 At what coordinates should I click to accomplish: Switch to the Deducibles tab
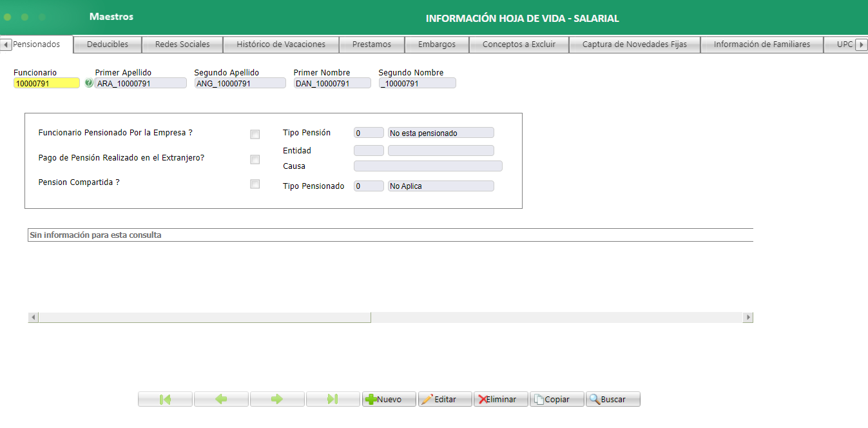107,44
